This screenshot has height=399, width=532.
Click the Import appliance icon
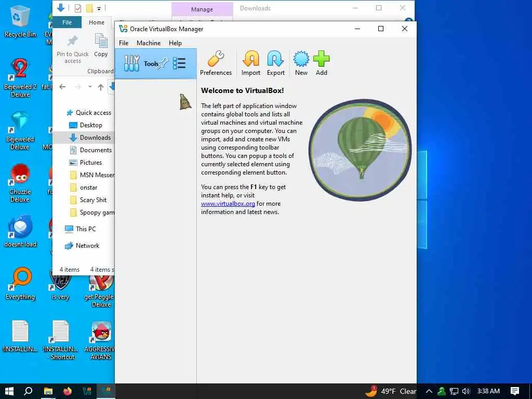[251, 63]
